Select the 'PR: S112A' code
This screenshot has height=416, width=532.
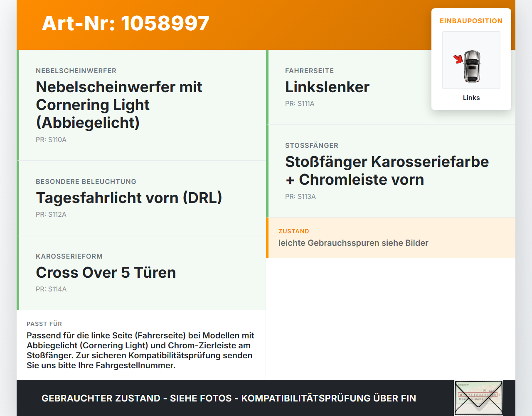(x=51, y=214)
